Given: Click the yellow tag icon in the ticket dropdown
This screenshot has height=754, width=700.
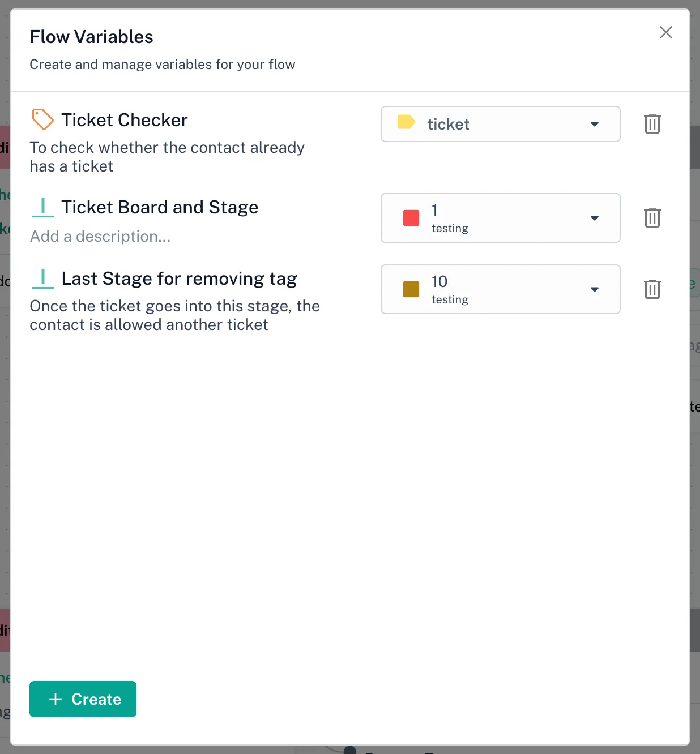Looking at the screenshot, I should point(406,122).
